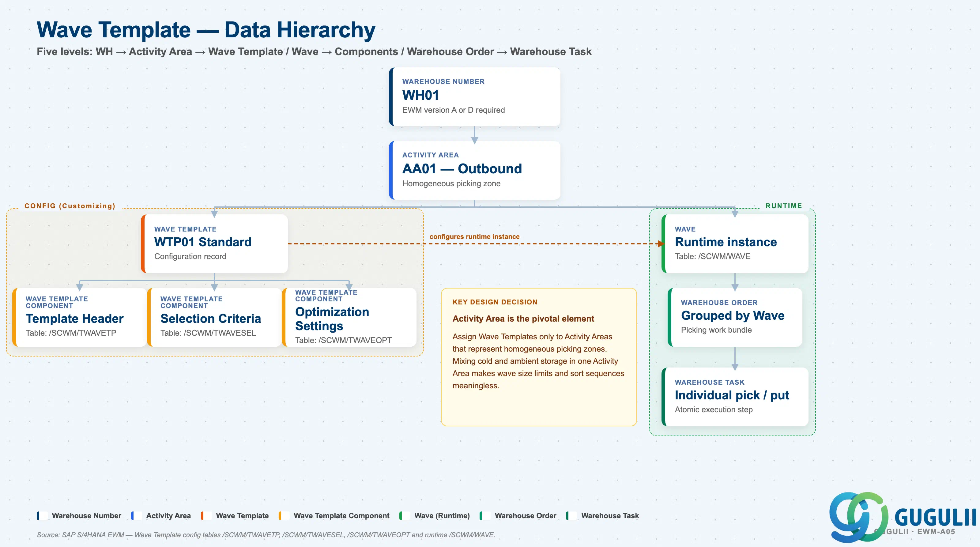The image size is (980, 547).
Task: Click the Selection Criteria component card
Action: pyautogui.click(x=214, y=317)
